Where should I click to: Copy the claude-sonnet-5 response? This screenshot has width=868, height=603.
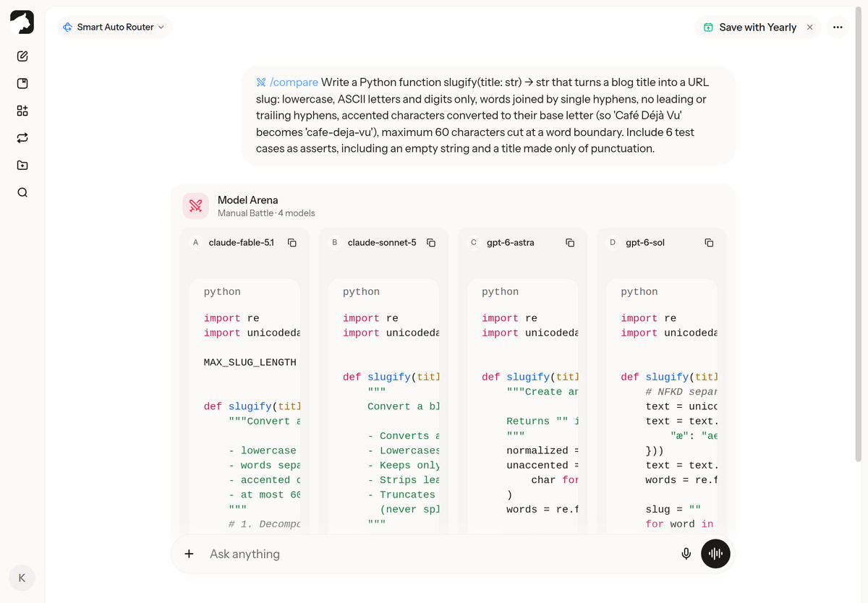(x=431, y=243)
